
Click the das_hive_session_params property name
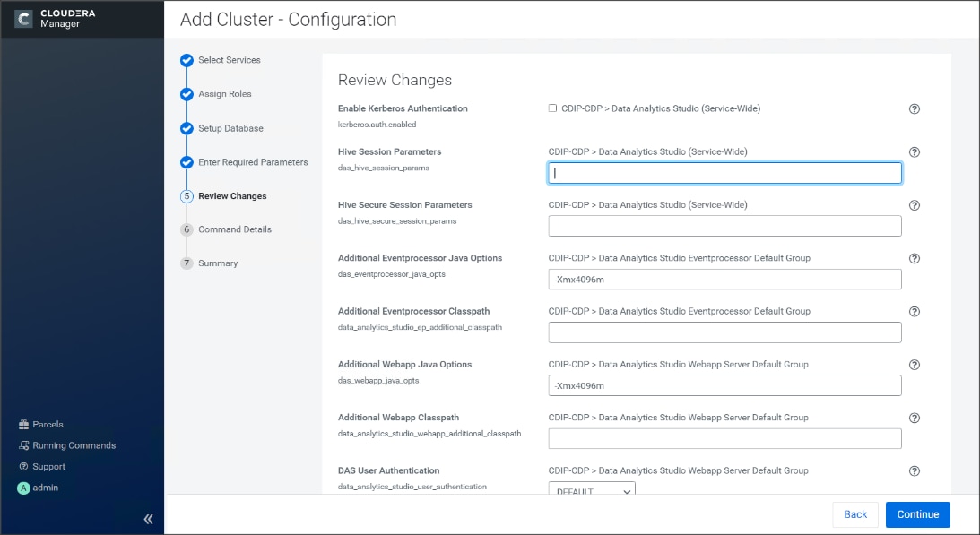pos(384,168)
